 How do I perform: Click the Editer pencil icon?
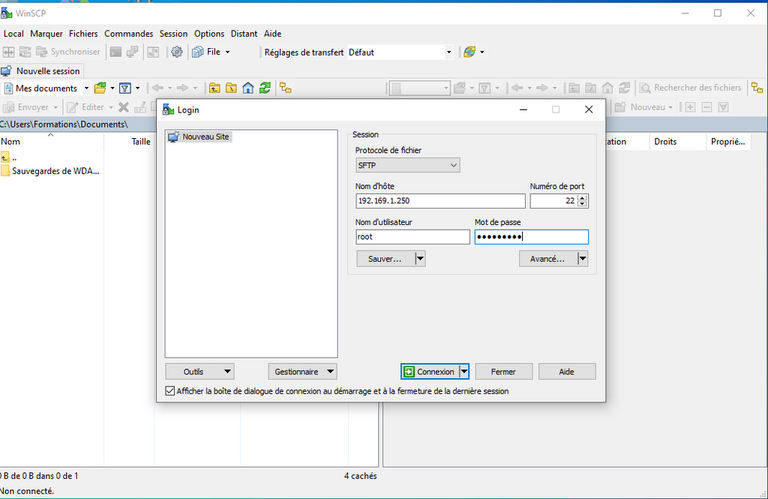pos(72,107)
